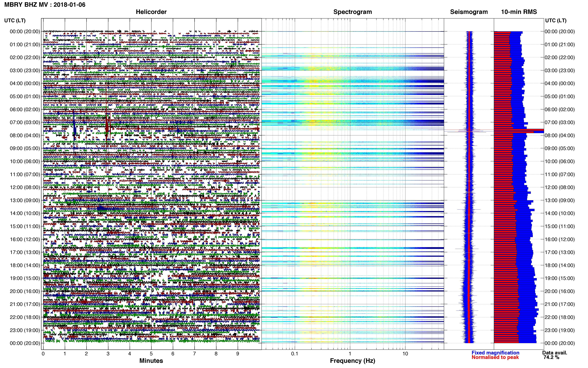588x368 pixels.
Task: Click the plot title MBRY BHZ MV : 2018-01-06
Action: pyautogui.click(x=45, y=5)
